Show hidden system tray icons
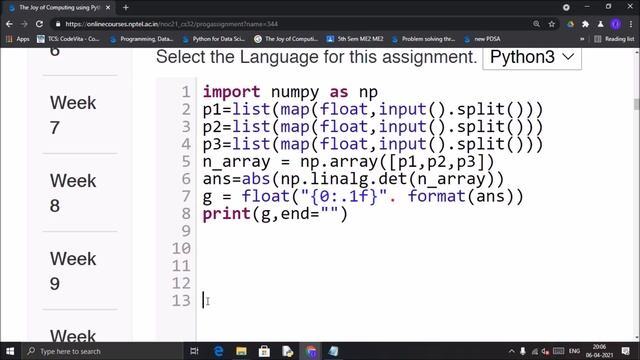This screenshot has height=360, width=640. 511,351
